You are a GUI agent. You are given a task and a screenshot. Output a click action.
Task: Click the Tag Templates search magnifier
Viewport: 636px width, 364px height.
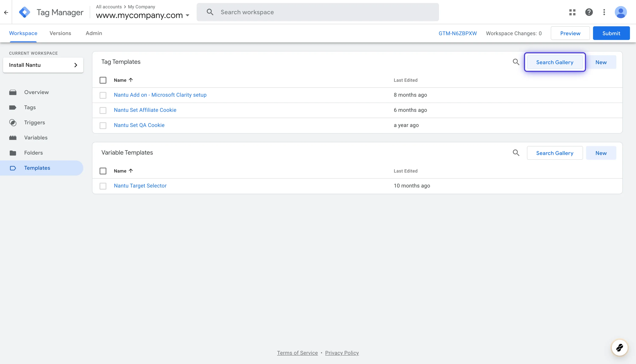[516, 62]
